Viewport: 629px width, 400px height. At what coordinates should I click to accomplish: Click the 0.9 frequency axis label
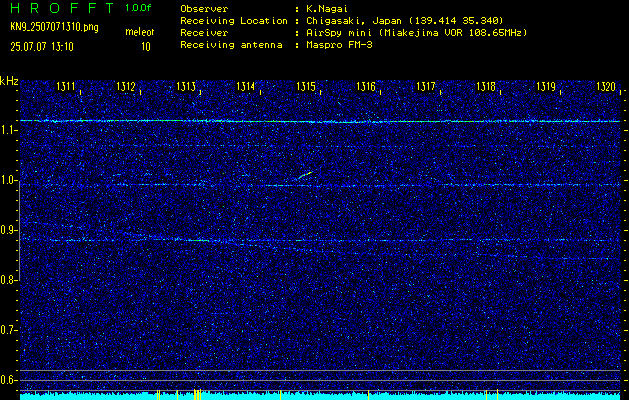click(7, 230)
